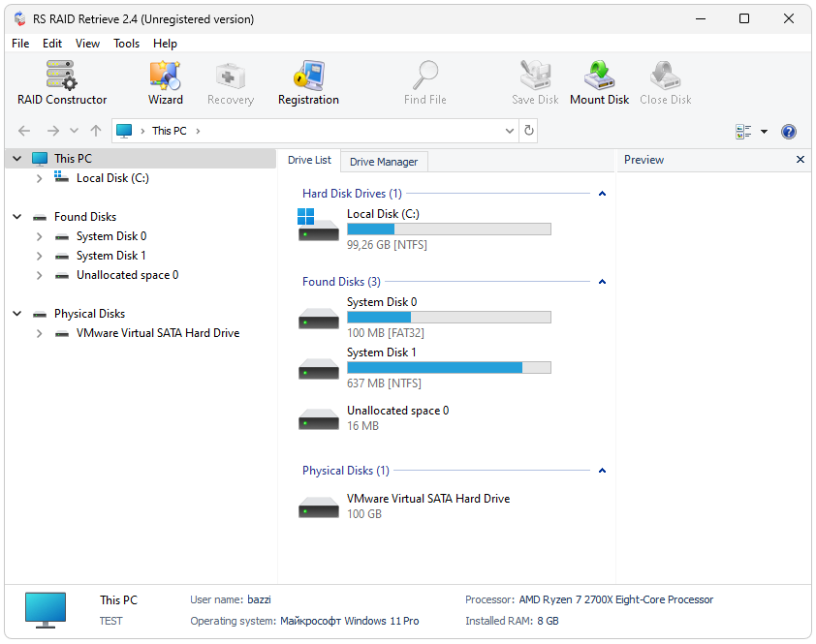Select System Disk 0 in the tree
The image size is (816, 644).
point(111,236)
